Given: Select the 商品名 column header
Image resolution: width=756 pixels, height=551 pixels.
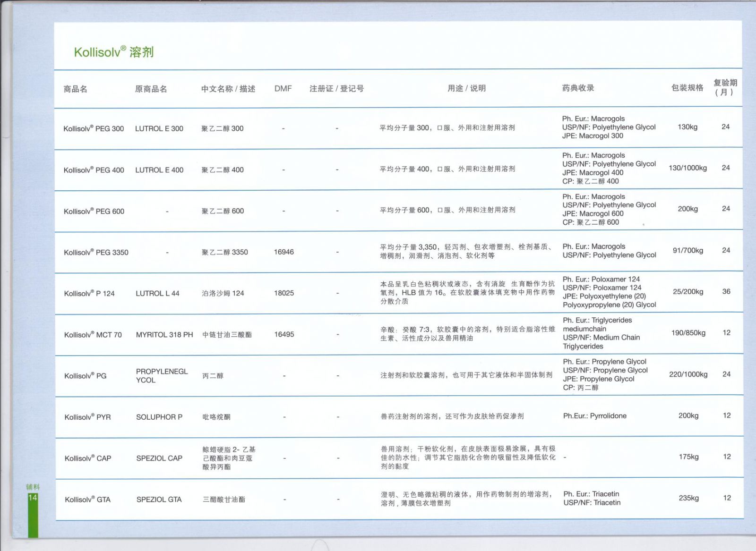Looking at the screenshot, I should click(x=76, y=89).
